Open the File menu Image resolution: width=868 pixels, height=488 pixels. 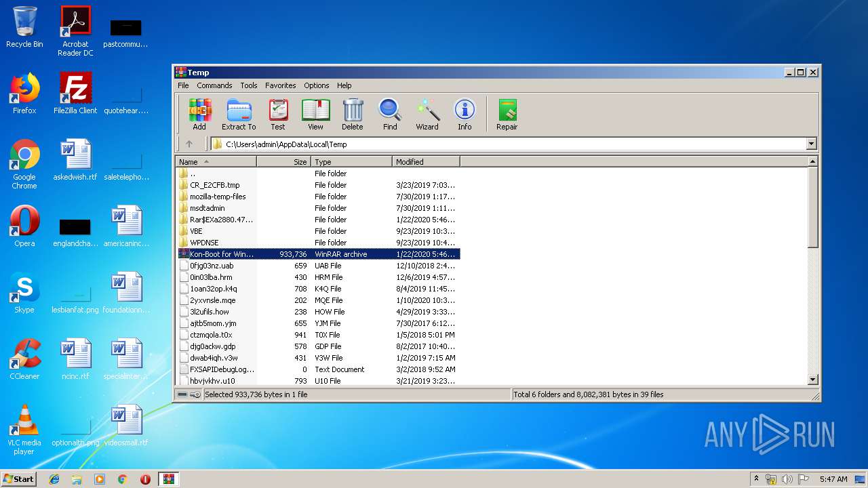point(183,85)
